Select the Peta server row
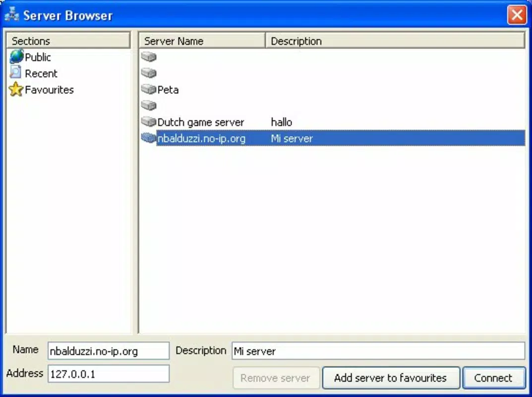Image resolution: width=532 pixels, height=397 pixels. pyautogui.click(x=333, y=89)
